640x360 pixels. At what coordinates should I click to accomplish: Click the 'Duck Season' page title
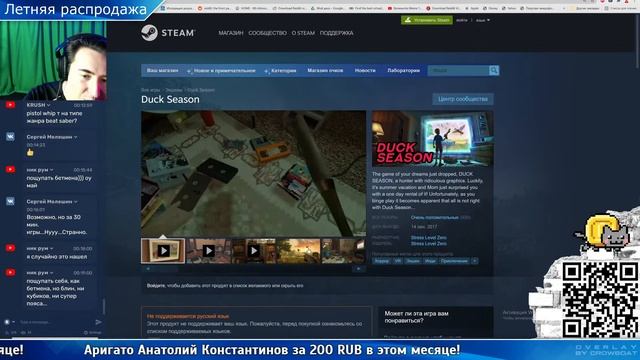pyautogui.click(x=170, y=99)
